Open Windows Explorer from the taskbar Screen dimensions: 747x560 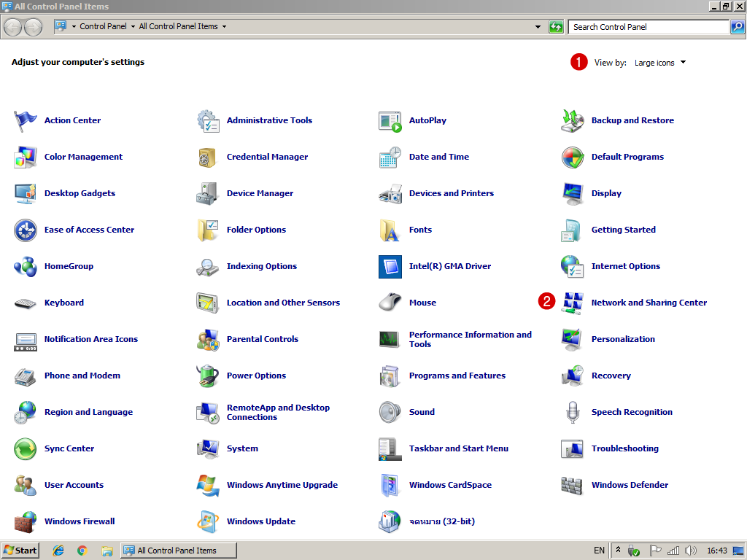pyautogui.click(x=107, y=551)
